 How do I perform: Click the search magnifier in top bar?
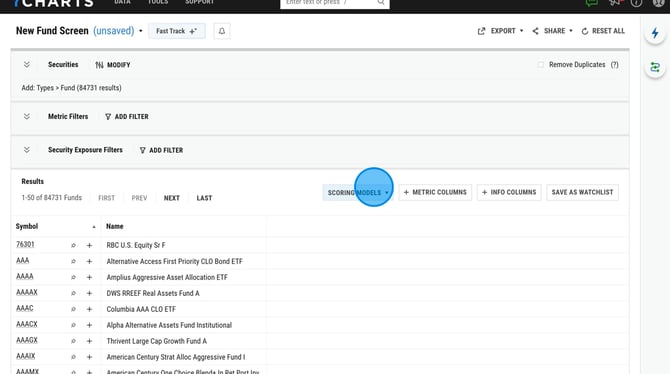click(381, 3)
